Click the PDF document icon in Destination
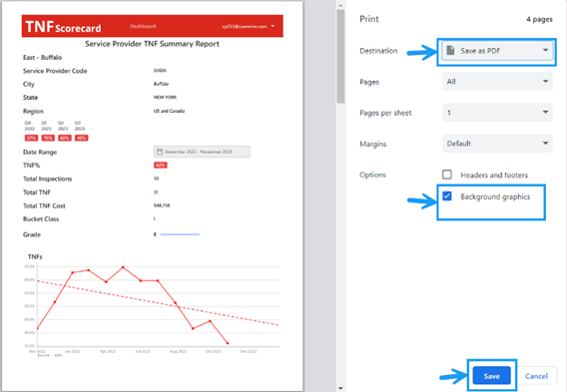 pos(450,50)
